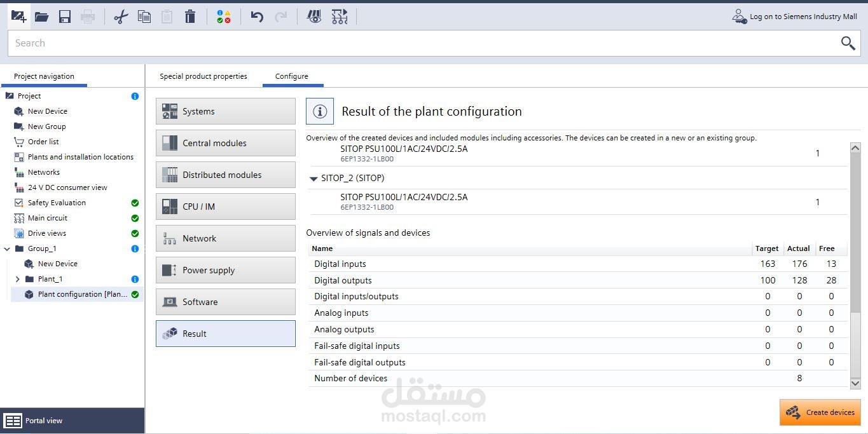The height and width of the screenshot is (434, 868).
Task: Click the Target column header
Action: (x=767, y=248)
